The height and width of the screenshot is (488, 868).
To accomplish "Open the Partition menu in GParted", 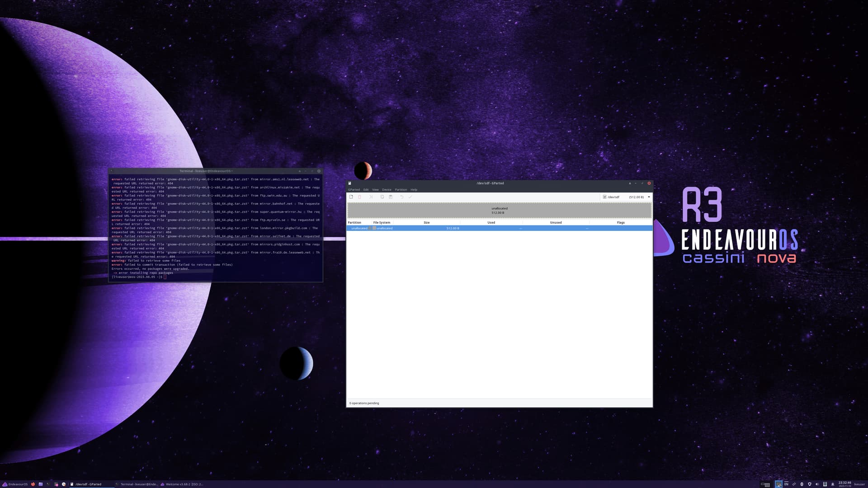I will pyautogui.click(x=401, y=190).
